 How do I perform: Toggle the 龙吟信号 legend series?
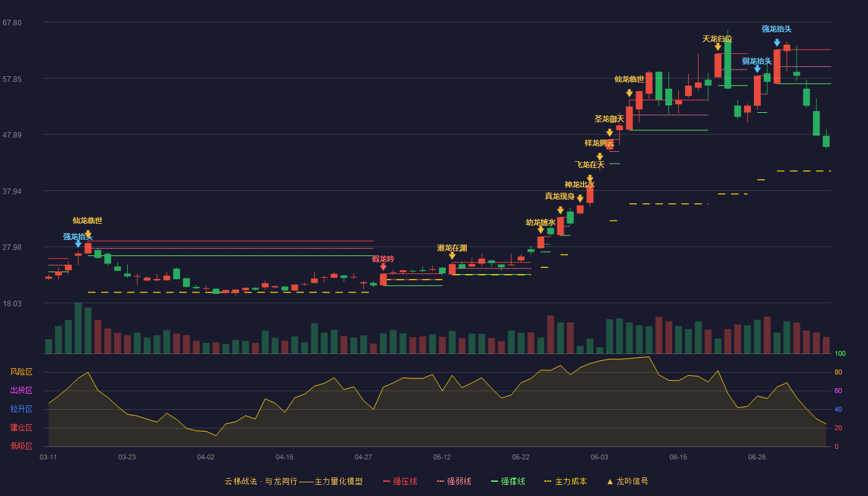(x=627, y=481)
